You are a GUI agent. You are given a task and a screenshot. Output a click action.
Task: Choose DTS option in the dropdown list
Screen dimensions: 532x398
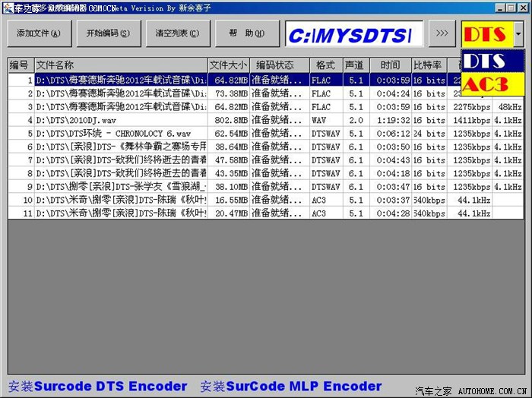[x=492, y=61]
